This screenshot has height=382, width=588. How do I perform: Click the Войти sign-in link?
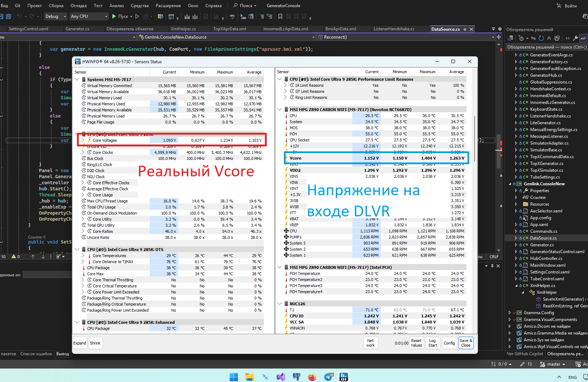567,6
